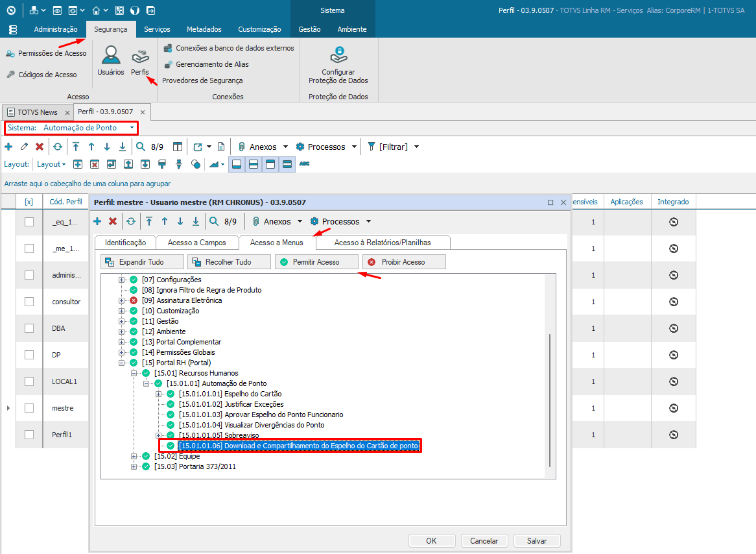756x554 pixels.
Task: Click Códigos de Acesso
Action: click(42, 75)
